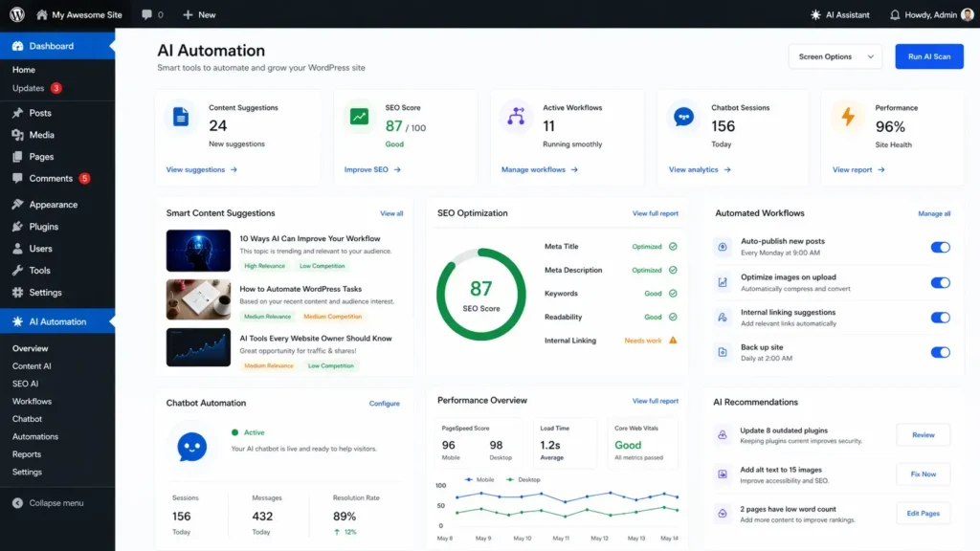This screenshot has width=980, height=551.
Task: Toggle Optimize images on upload switch
Action: (940, 283)
